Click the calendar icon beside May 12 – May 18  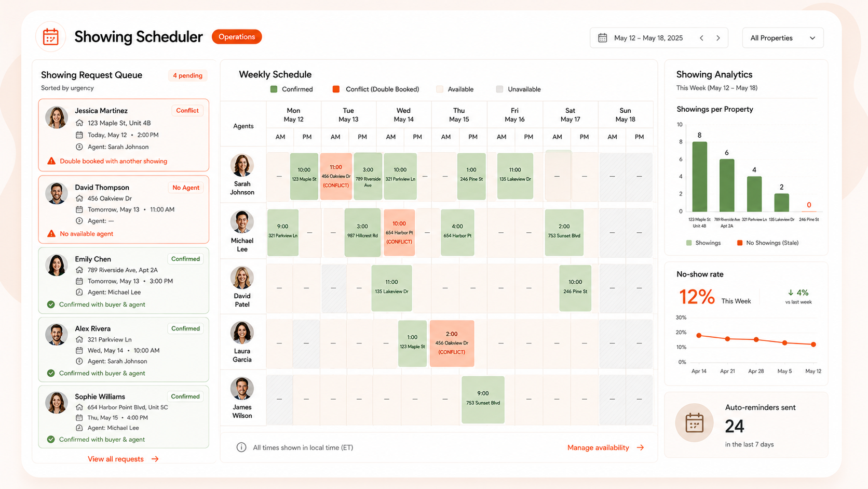click(x=602, y=38)
